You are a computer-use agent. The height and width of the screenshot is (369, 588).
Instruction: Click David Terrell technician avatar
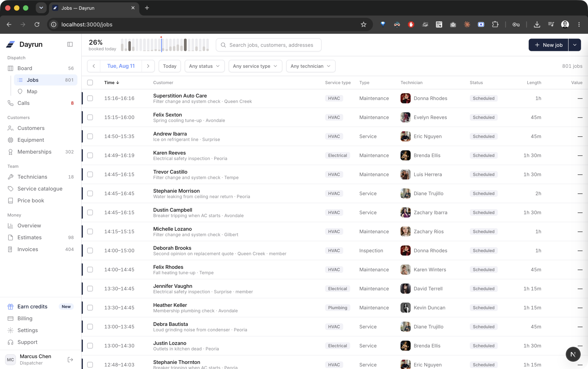[405, 288]
